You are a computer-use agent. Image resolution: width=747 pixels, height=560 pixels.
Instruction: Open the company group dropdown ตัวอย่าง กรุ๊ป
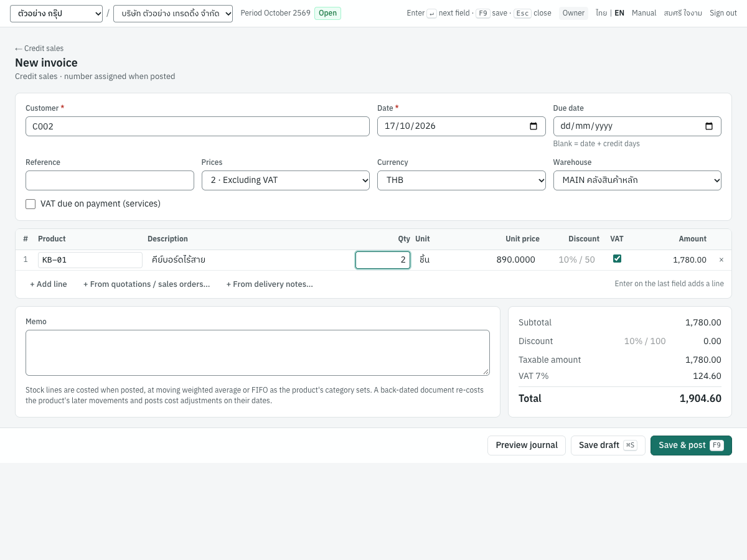(56, 14)
